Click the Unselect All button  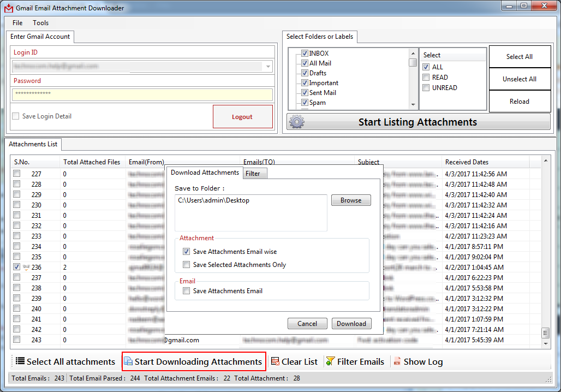coord(520,79)
